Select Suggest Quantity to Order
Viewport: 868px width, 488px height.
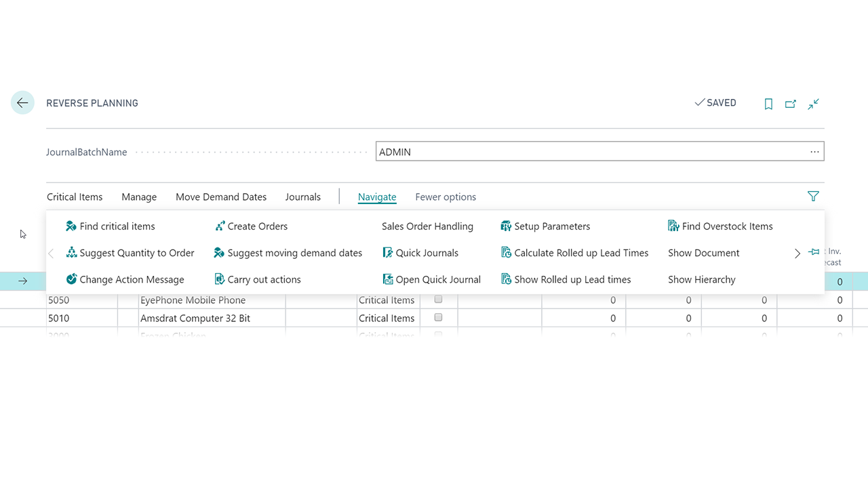pyautogui.click(x=130, y=253)
